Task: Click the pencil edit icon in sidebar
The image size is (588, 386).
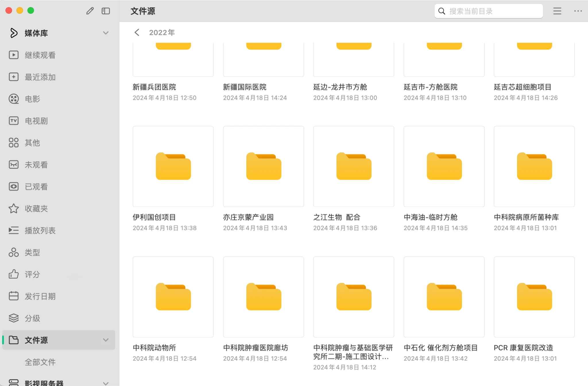Action: [x=90, y=11]
